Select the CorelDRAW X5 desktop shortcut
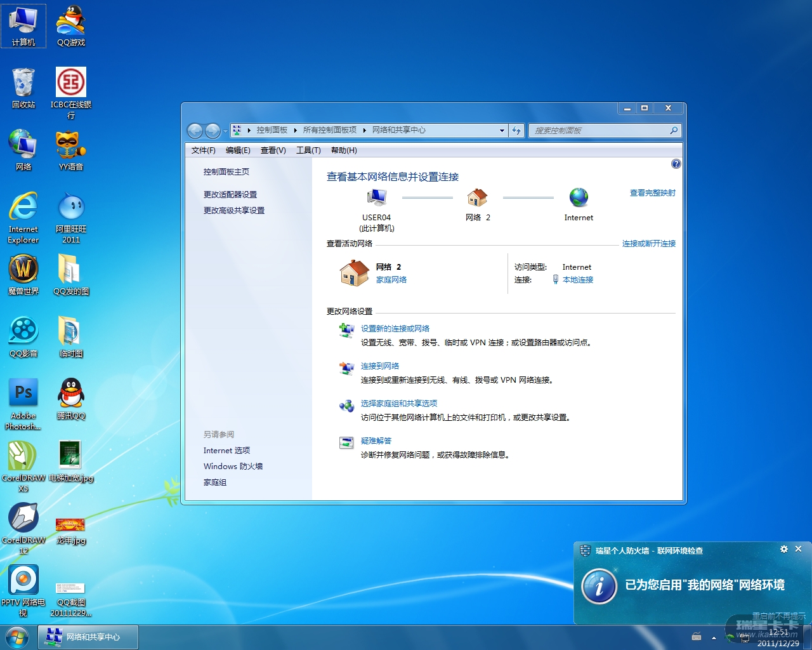The width and height of the screenshot is (812, 650). [23, 467]
